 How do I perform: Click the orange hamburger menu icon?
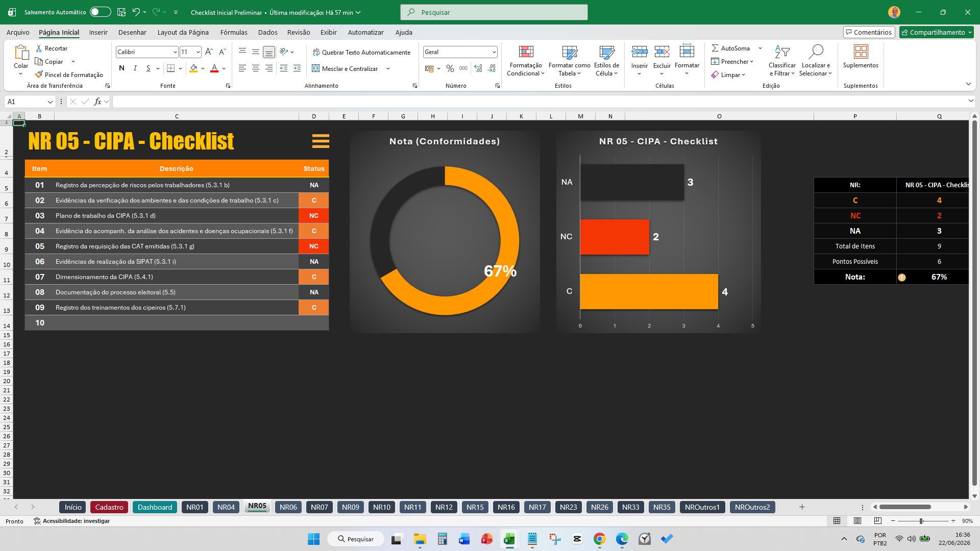pos(321,141)
